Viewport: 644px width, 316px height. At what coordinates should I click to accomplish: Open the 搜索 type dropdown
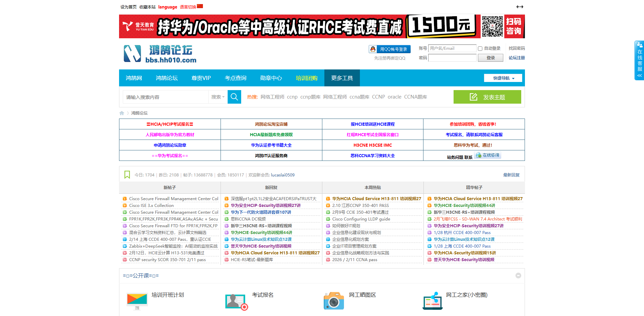click(x=218, y=97)
